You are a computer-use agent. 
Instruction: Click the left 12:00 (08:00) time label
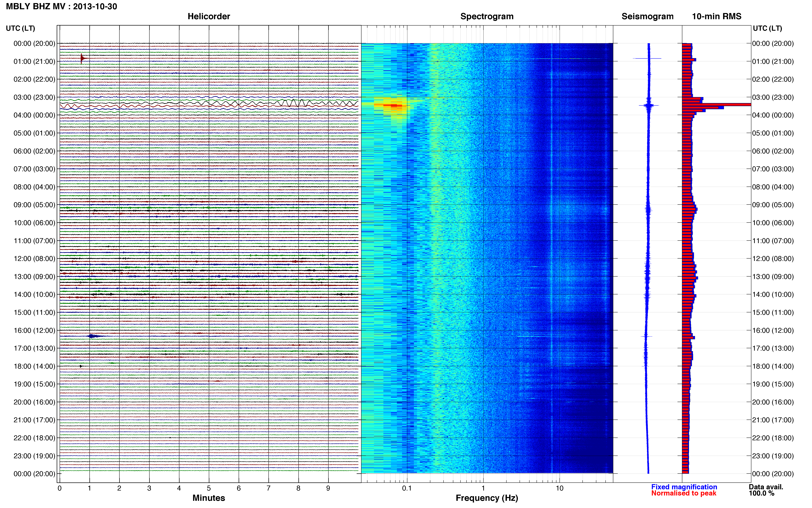pyautogui.click(x=34, y=259)
